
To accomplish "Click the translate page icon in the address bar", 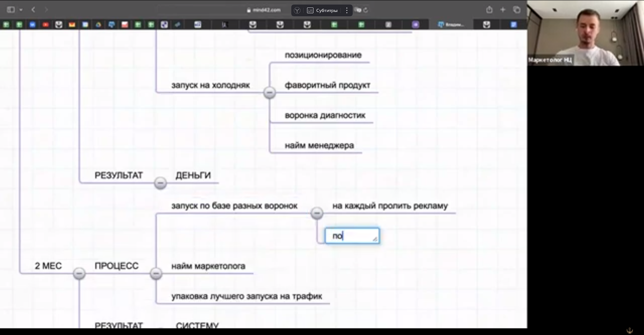I will coord(358,10).
